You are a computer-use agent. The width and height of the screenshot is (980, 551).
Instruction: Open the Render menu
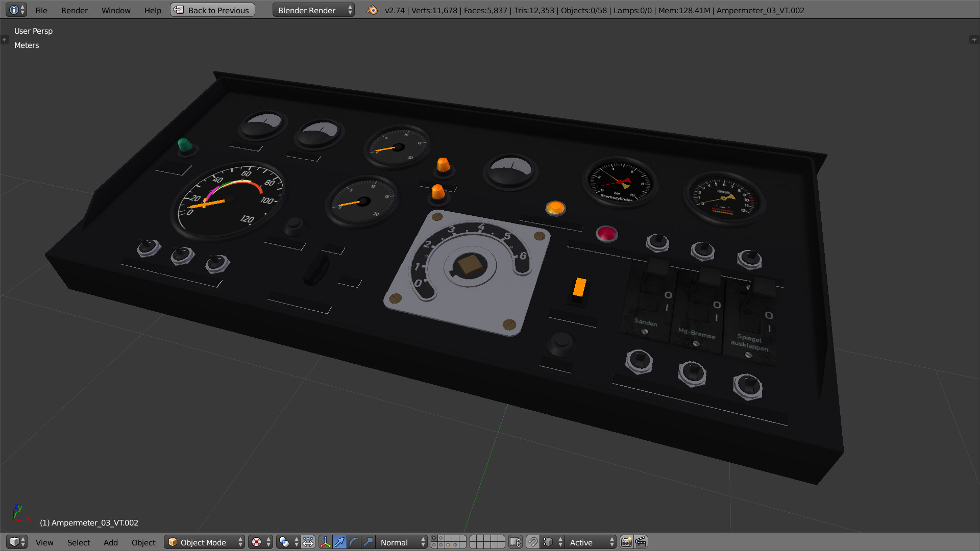[x=74, y=10]
